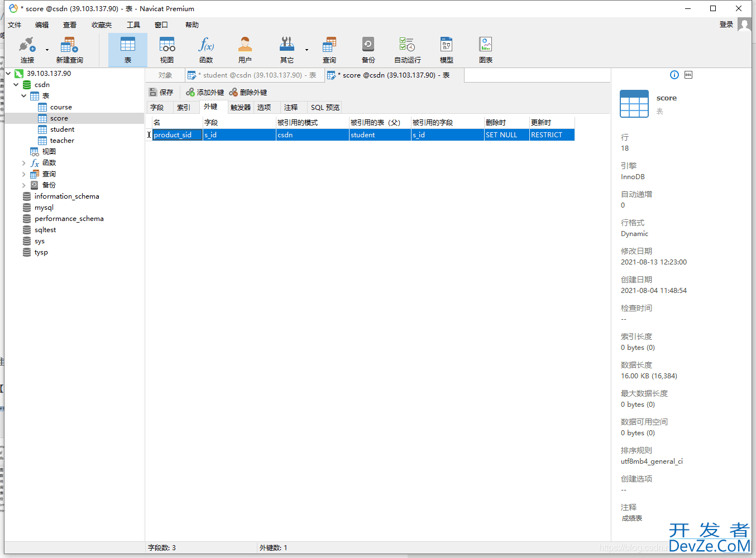Switch to the SQL 预览 tab
Screen dimensions: 756x558
coord(325,107)
